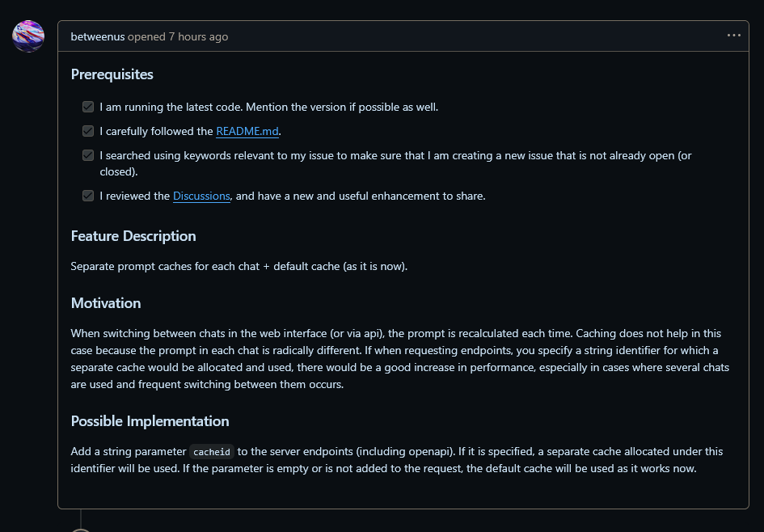Click the cacheid inline code snippet
This screenshot has height=532, width=764.
[x=212, y=452]
